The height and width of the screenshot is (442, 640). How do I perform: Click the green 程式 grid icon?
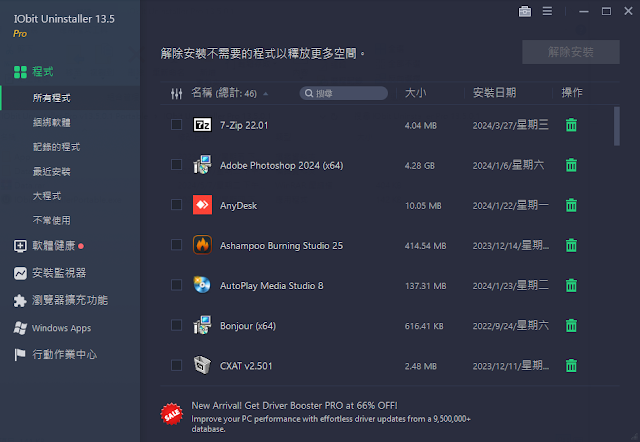point(20,72)
